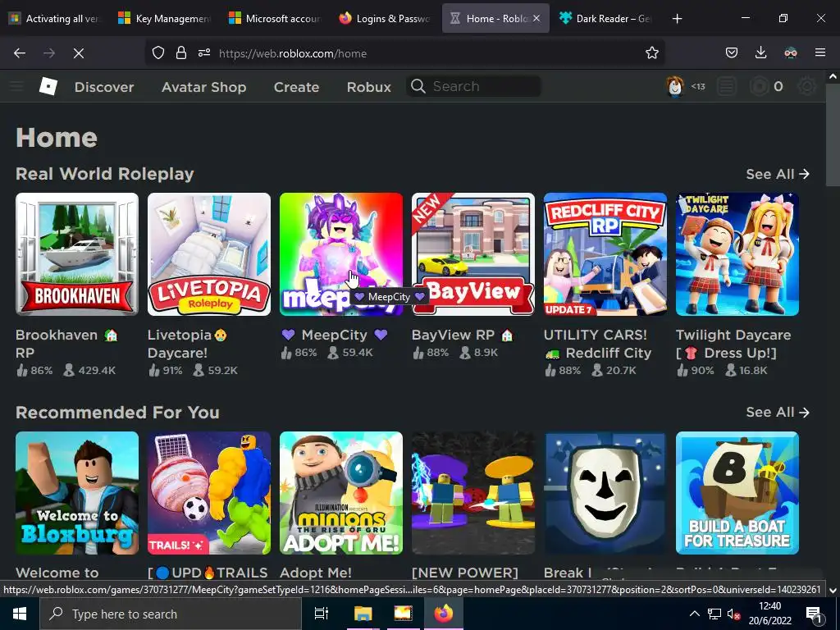Open the Build A Boat thumbnail
Viewport: 840px width, 630px height.
pos(737,493)
